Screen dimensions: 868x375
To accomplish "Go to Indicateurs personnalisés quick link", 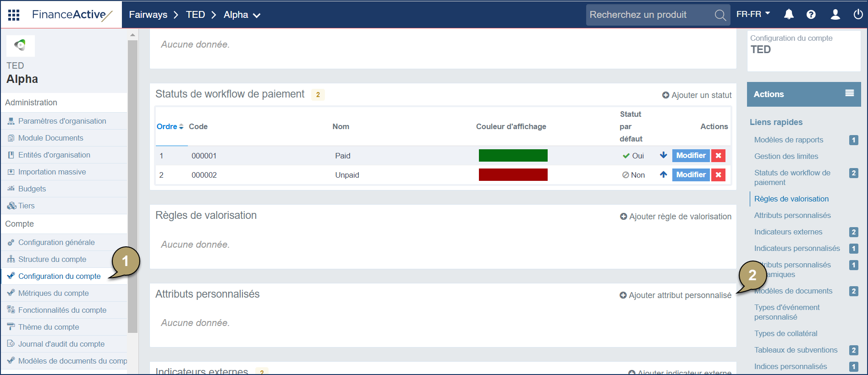I will point(797,248).
